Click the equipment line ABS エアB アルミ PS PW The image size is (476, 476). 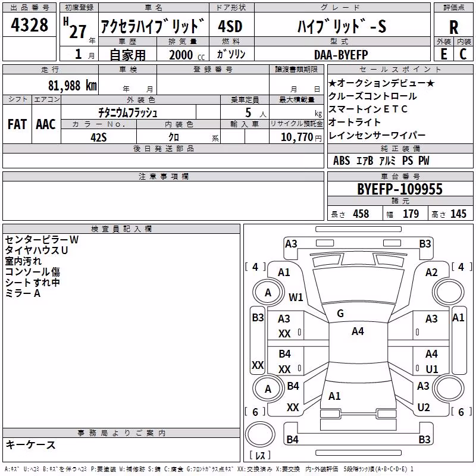coord(381,161)
